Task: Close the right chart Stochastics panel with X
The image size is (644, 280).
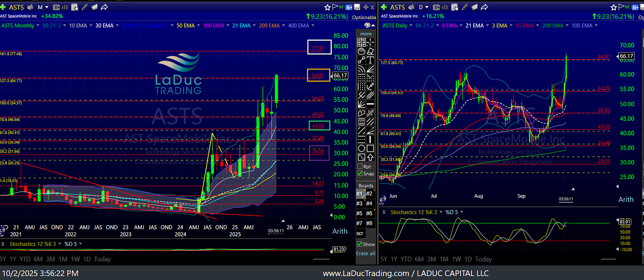Action: [x=384, y=212]
